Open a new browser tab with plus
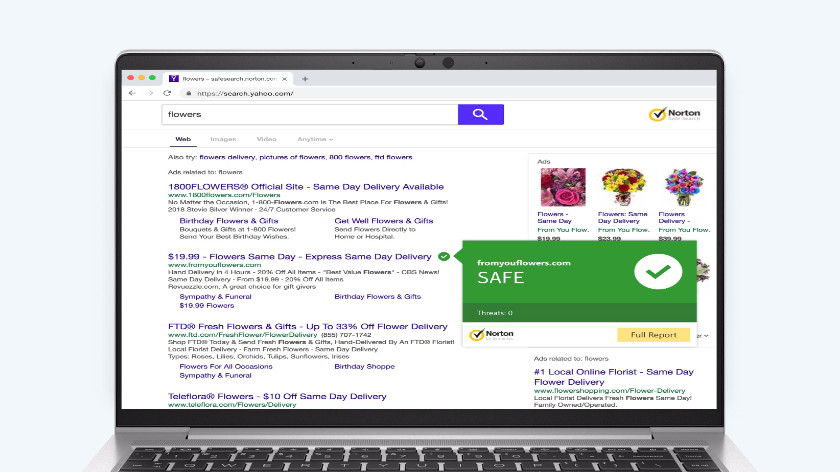Image resolution: width=840 pixels, height=473 pixels. tap(305, 79)
